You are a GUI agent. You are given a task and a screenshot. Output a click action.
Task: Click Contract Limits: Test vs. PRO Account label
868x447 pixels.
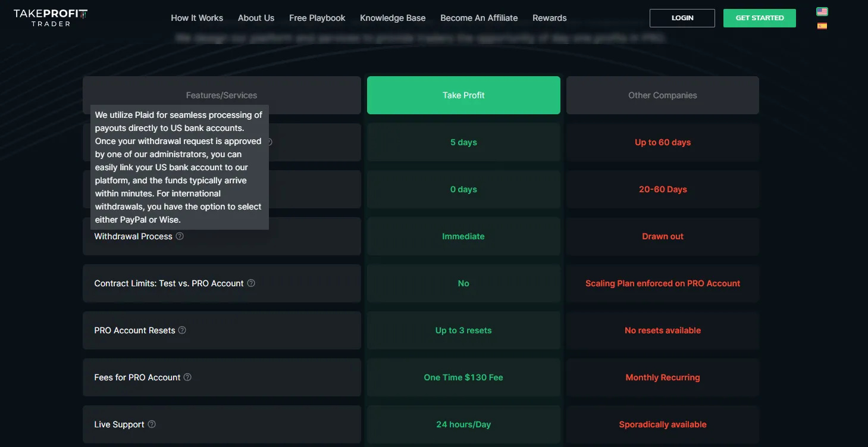click(x=169, y=283)
